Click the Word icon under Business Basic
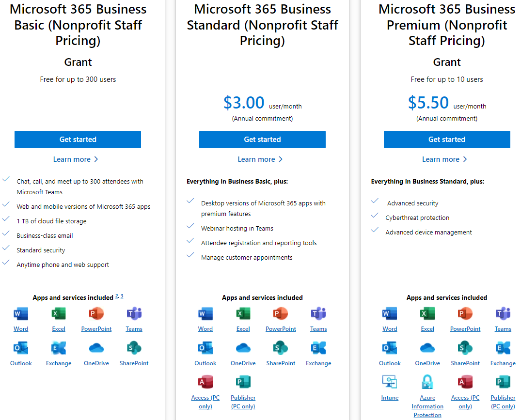This screenshot has height=420, width=521. point(21,314)
